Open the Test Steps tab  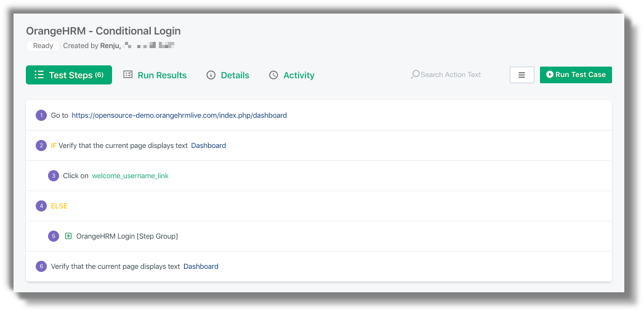click(x=69, y=75)
